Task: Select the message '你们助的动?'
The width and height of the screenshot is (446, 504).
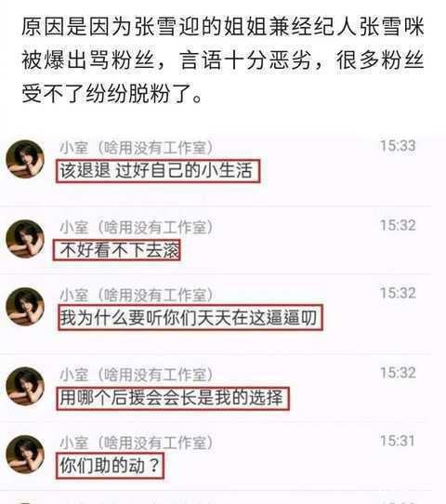Action: [x=111, y=466]
